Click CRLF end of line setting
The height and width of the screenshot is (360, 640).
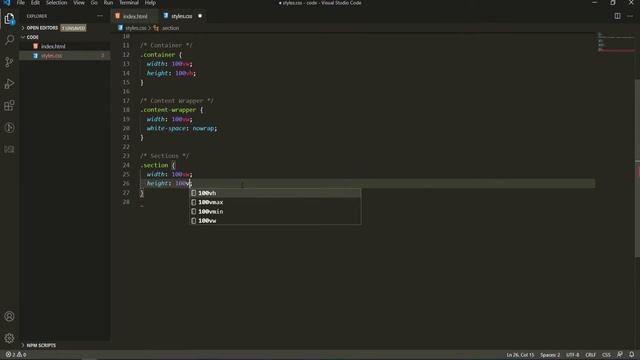pos(591,355)
